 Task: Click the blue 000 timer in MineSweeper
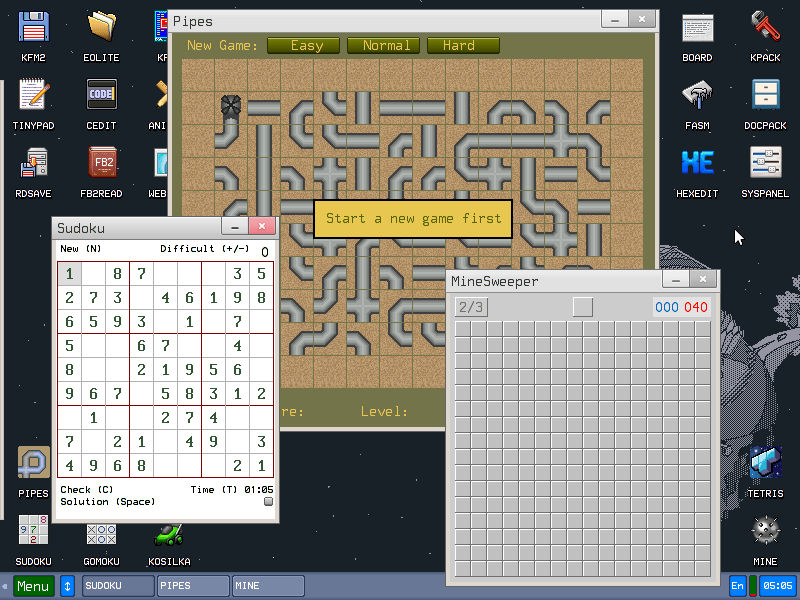667,307
